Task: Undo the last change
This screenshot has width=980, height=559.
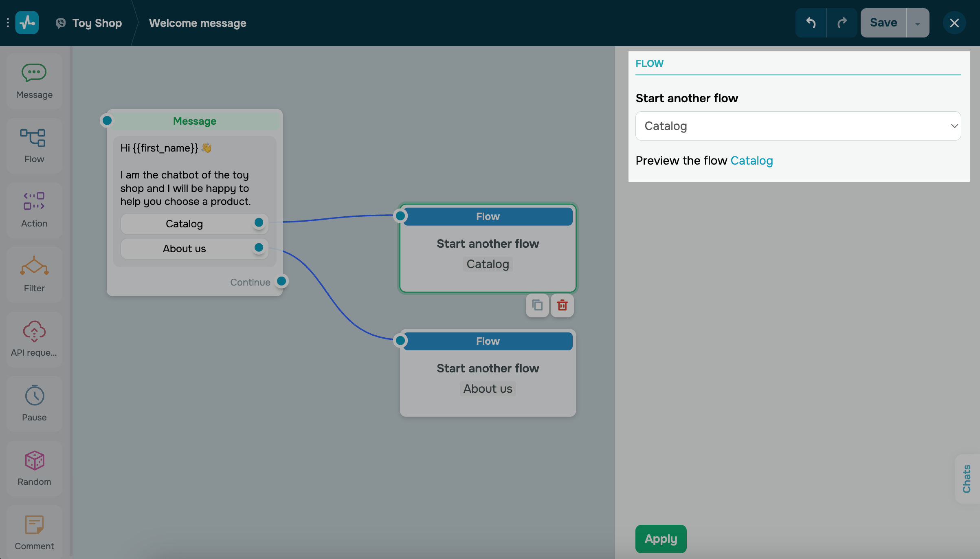Action: click(x=811, y=23)
